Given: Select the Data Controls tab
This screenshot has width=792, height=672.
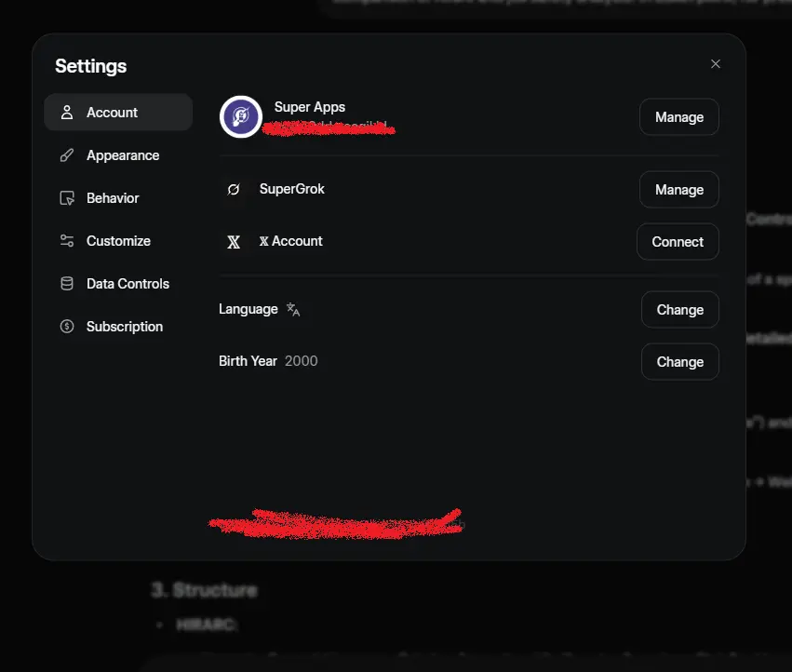Looking at the screenshot, I should pos(118,284).
